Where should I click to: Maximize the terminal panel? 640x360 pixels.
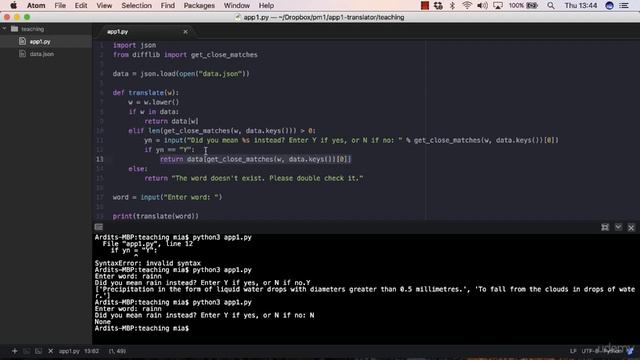coord(605,227)
